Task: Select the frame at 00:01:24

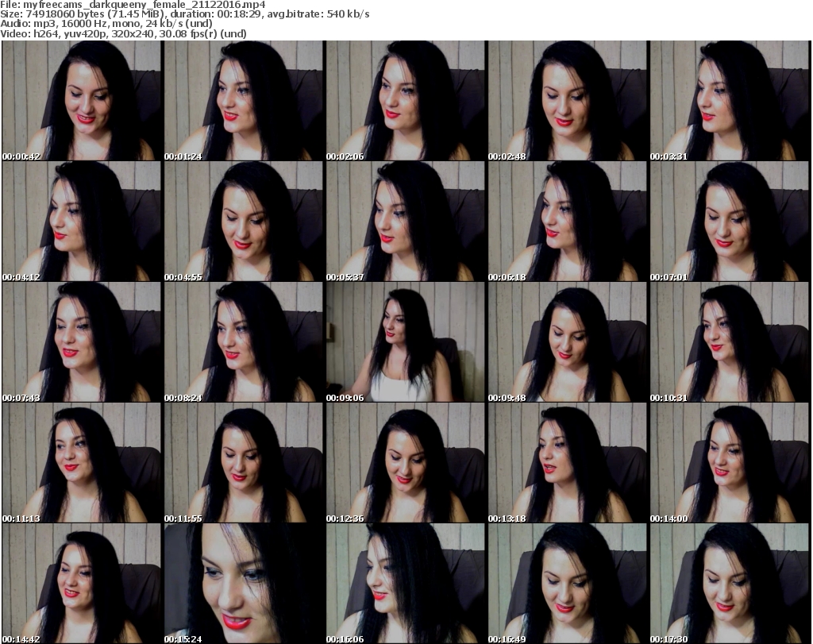Action: (243, 101)
